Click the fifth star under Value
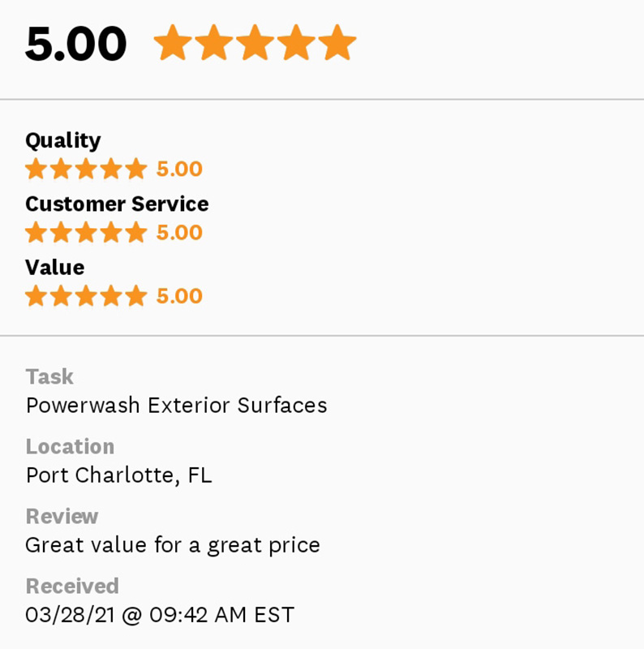This screenshot has height=649, width=644. (136, 296)
